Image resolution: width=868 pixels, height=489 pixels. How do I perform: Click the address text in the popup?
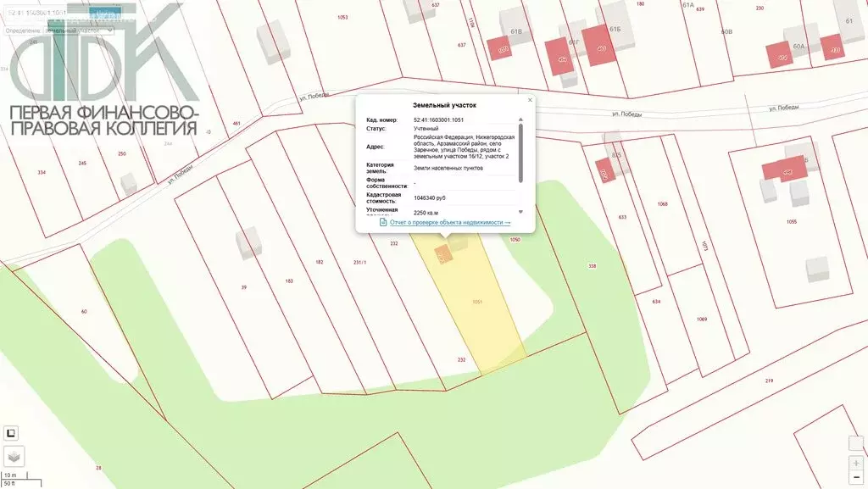pos(464,147)
